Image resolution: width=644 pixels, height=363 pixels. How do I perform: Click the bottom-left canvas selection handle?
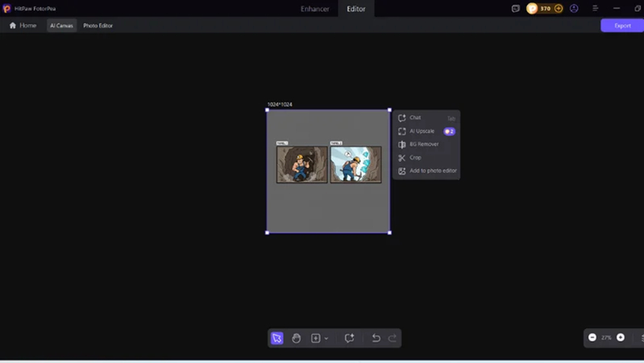point(268,232)
